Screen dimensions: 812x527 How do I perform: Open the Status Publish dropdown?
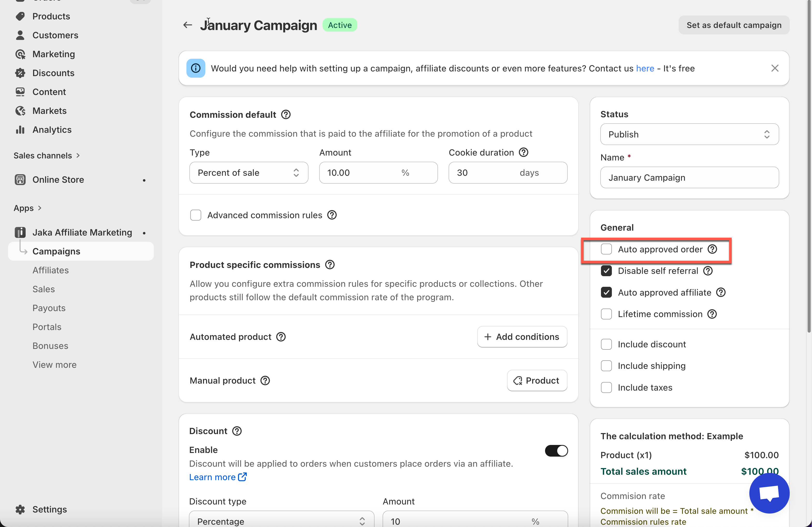pos(689,134)
